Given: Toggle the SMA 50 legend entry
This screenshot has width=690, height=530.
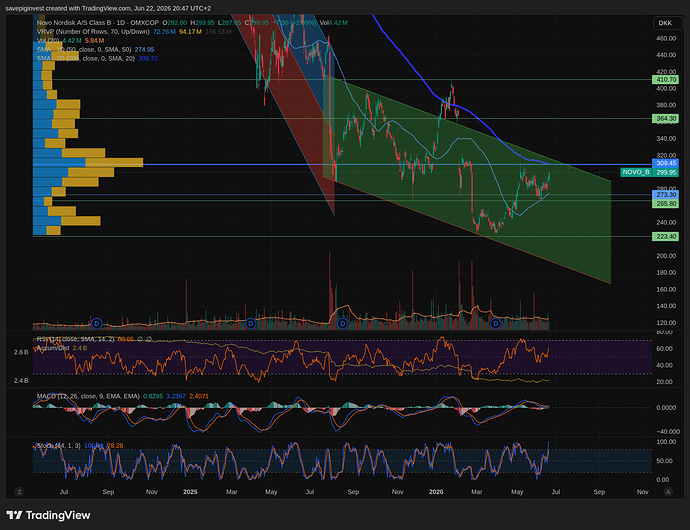Looking at the screenshot, I should point(84,50).
